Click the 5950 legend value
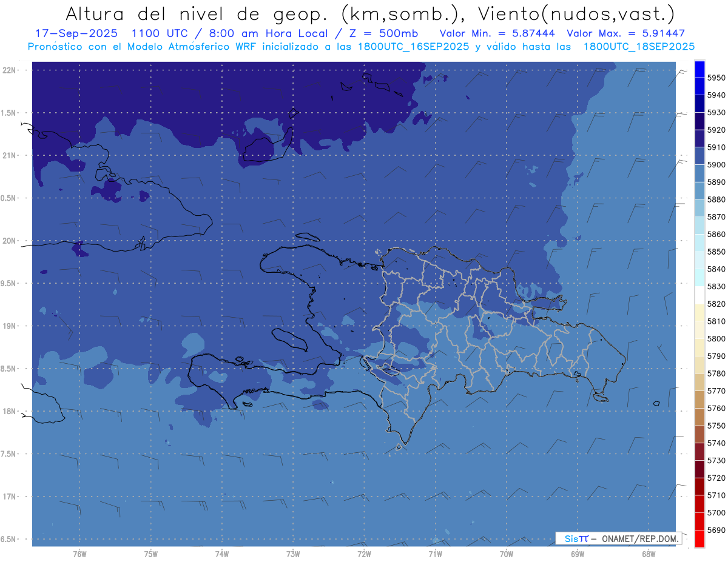 tap(716, 78)
